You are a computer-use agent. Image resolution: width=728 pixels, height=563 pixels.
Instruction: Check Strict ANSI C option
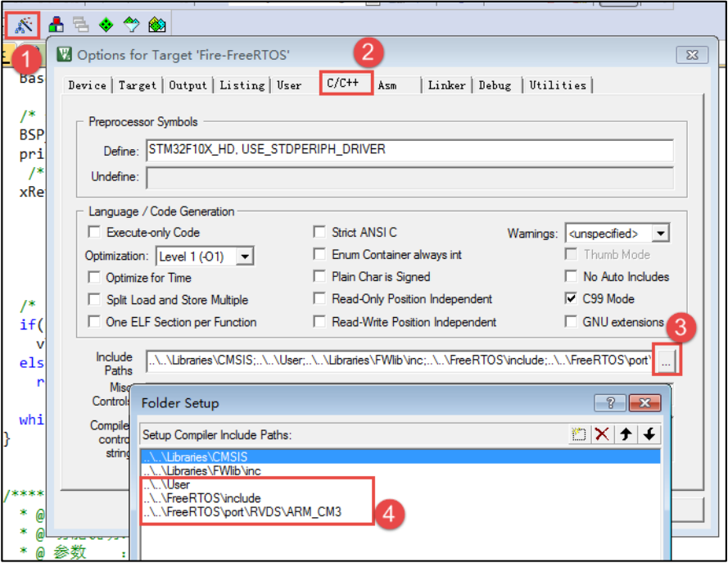[x=319, y=232]
